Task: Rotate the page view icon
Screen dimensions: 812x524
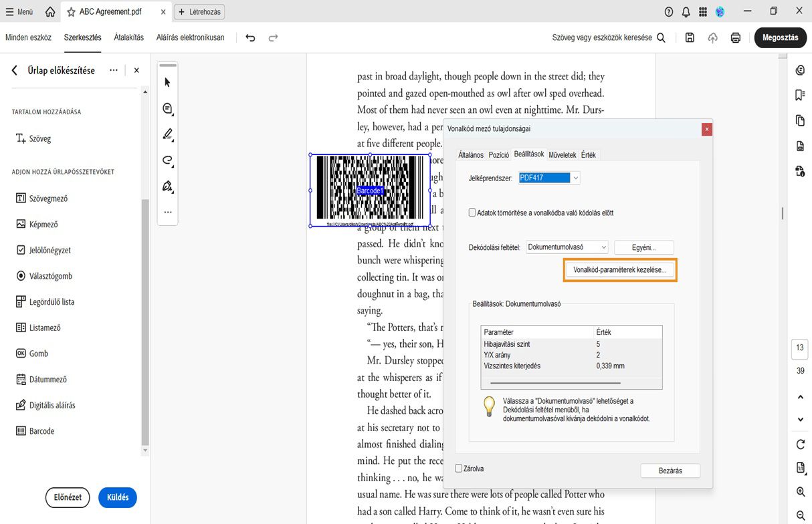Action: [x=801, y=444]
